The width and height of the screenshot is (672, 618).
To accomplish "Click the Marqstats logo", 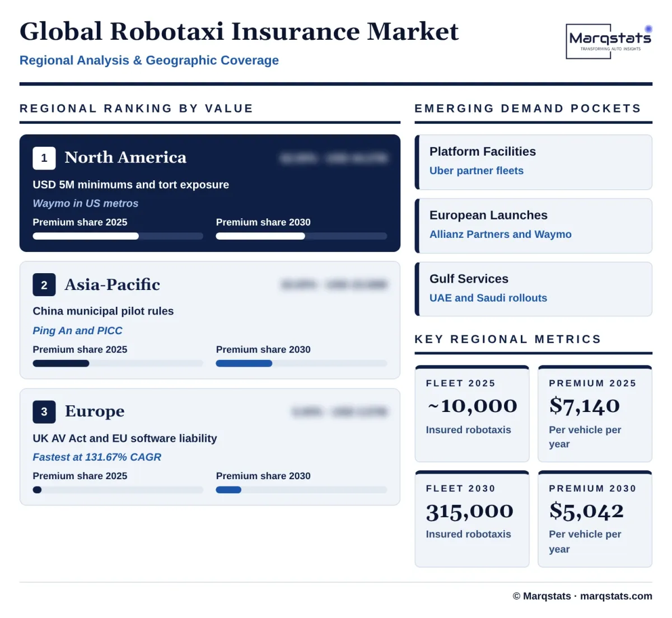I will pos(609,41).
